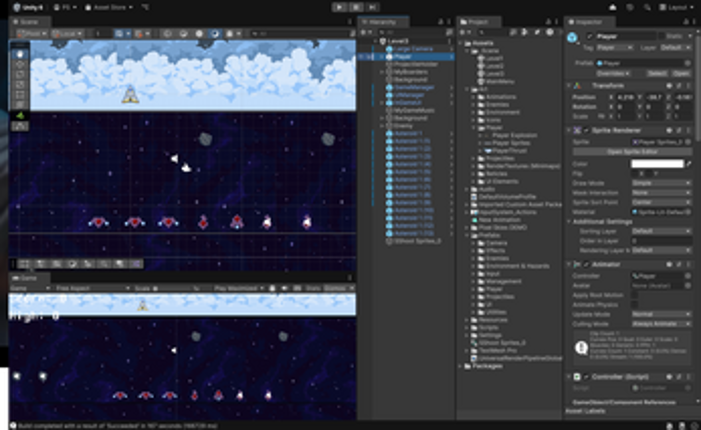Viewport: 701px width, 430px height.
Task: Lock the Inspector panel
Action: tap(686, 21)
